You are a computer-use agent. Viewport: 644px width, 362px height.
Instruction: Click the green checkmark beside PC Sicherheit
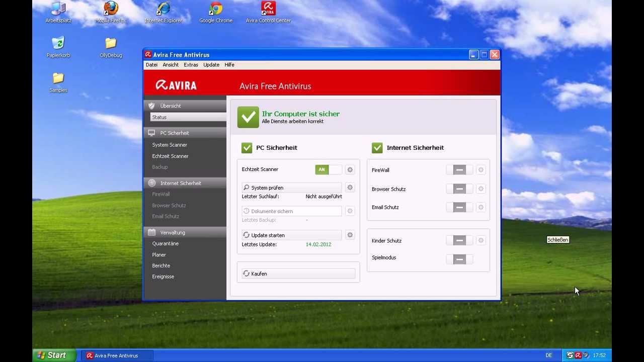247,147
